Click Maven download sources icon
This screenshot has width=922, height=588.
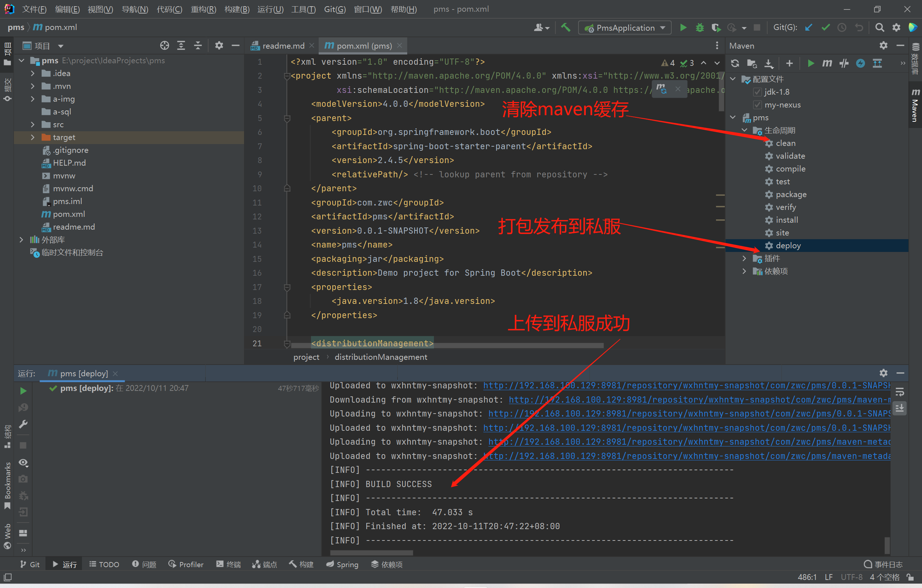pyautogui.click(x=768, y=63)
